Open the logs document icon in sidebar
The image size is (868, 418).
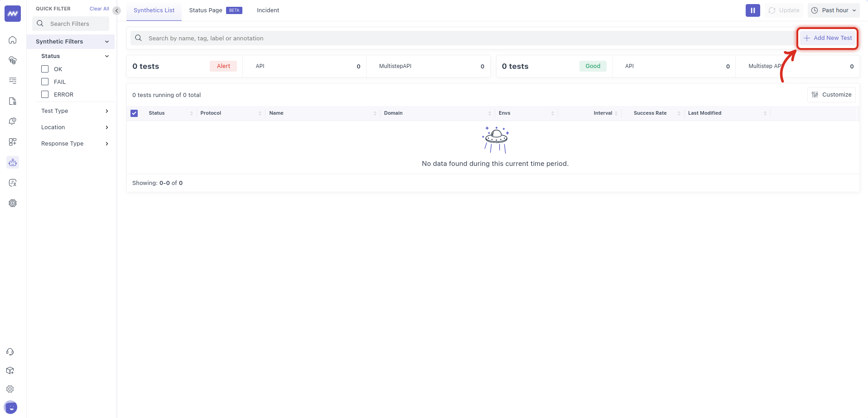(13, 101)
